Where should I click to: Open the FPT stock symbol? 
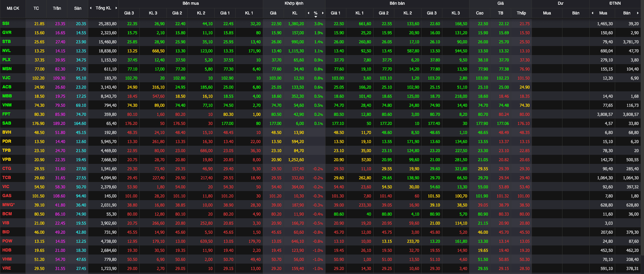coord(6,114)
